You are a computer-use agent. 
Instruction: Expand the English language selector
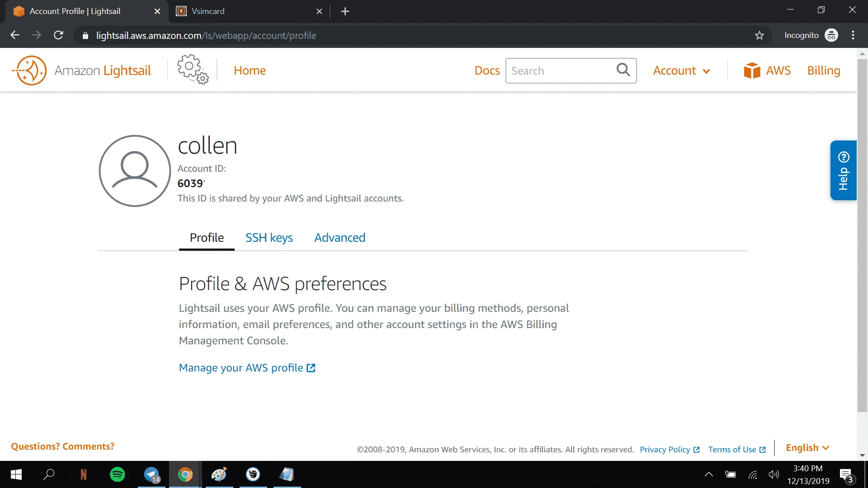click(807, 448)
